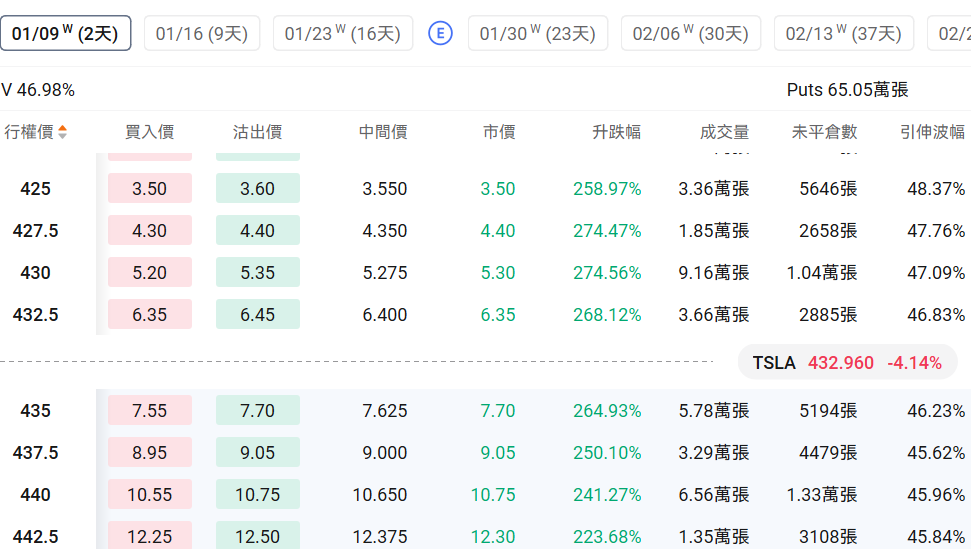Select the 02/06 (30天) expiration tab
Viewport: 971px width, 549px height.
coord(690,34)
